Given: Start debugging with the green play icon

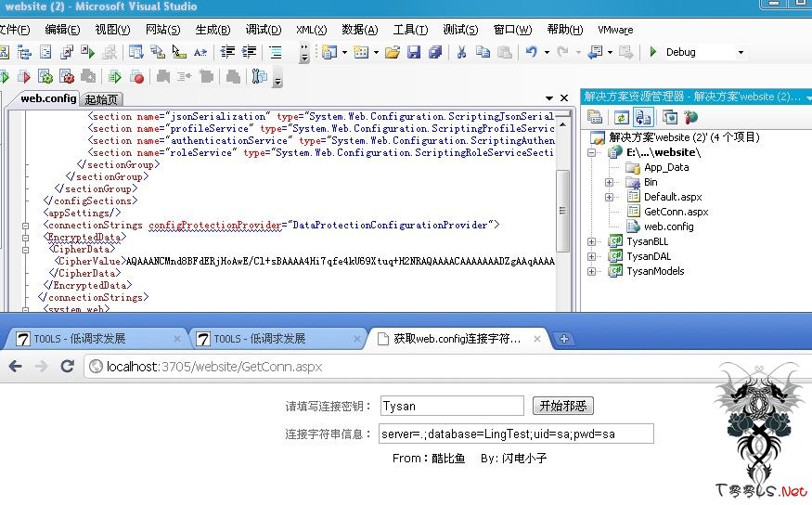Looking at the screenshot, I should click(653, 52).
